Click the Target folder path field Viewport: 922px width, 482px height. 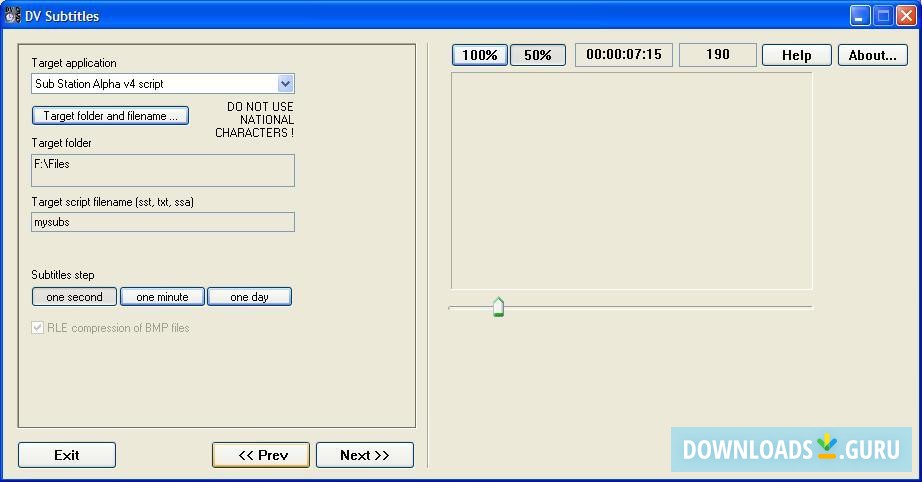click(x=163, y=170)
